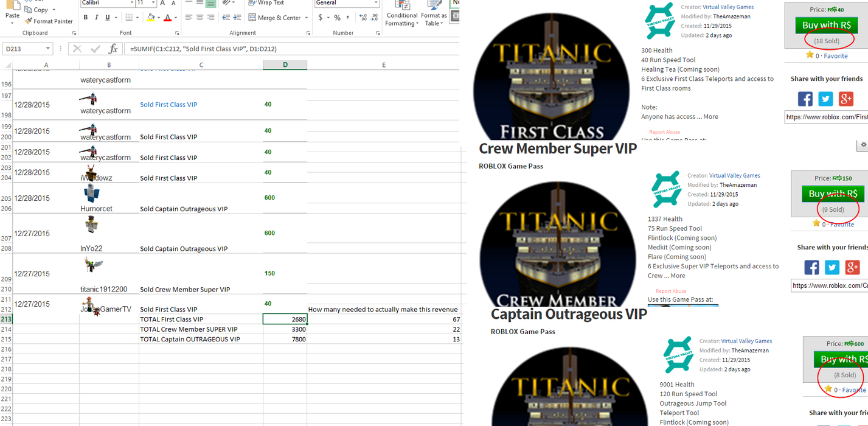Click Favorite link under the R$40 pass
This screenshot has height=426, width=868.
coord(836,56)
